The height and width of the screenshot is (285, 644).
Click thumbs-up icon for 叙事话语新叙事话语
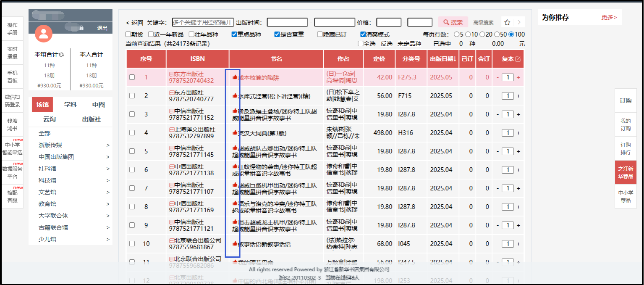tap(235, 244)
